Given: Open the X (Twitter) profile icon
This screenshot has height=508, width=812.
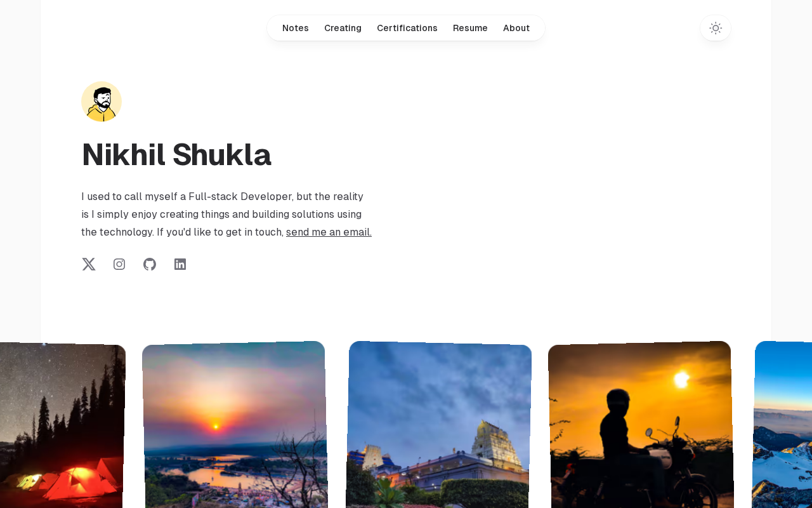Looking at the screenshot, I should point(89,264).
